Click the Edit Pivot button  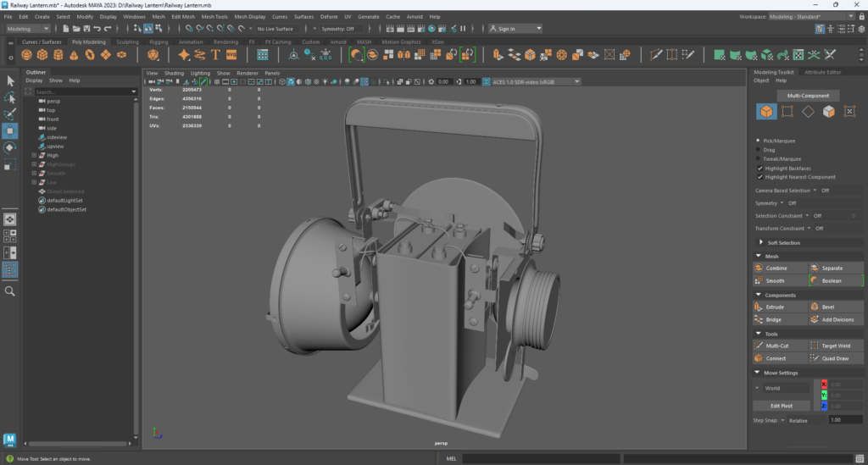(782, 406)
